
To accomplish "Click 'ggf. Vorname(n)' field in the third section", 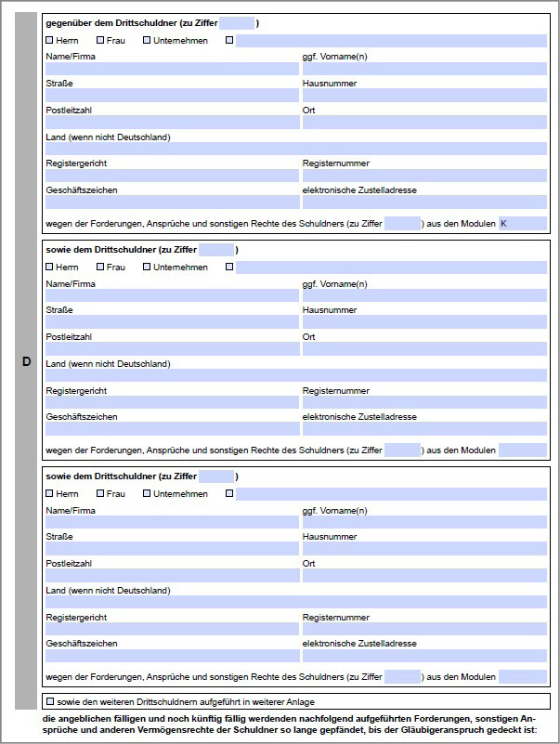I will point(424,522).
